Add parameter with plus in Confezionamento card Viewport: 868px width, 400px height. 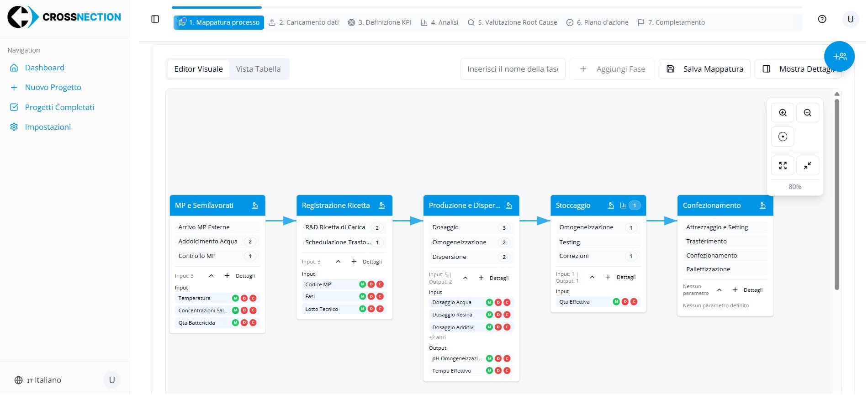pos(735,290)
